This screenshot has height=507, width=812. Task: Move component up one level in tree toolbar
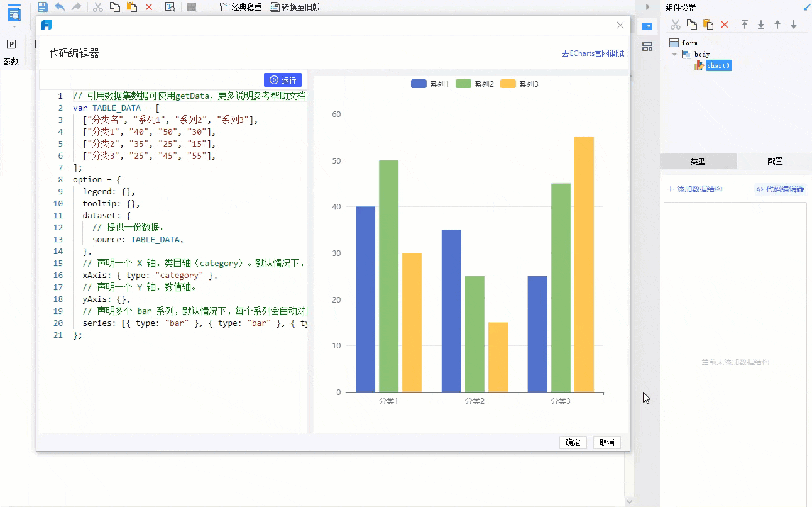coord(777,25)
